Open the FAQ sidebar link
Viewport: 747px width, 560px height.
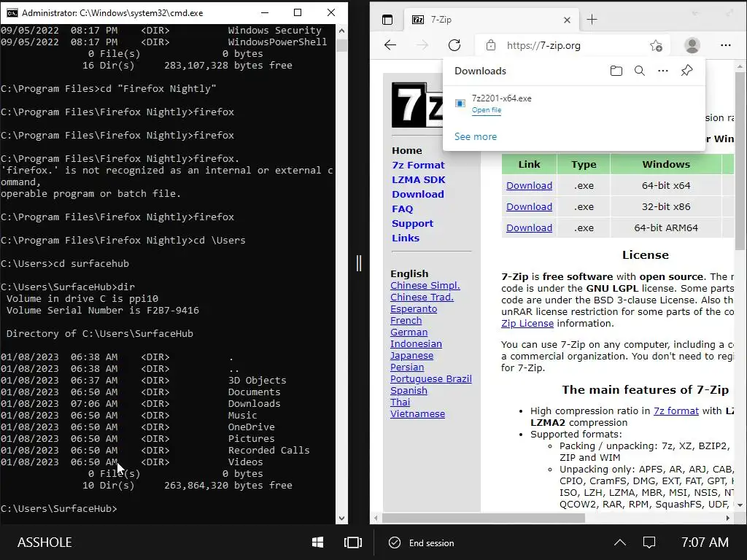402,209
